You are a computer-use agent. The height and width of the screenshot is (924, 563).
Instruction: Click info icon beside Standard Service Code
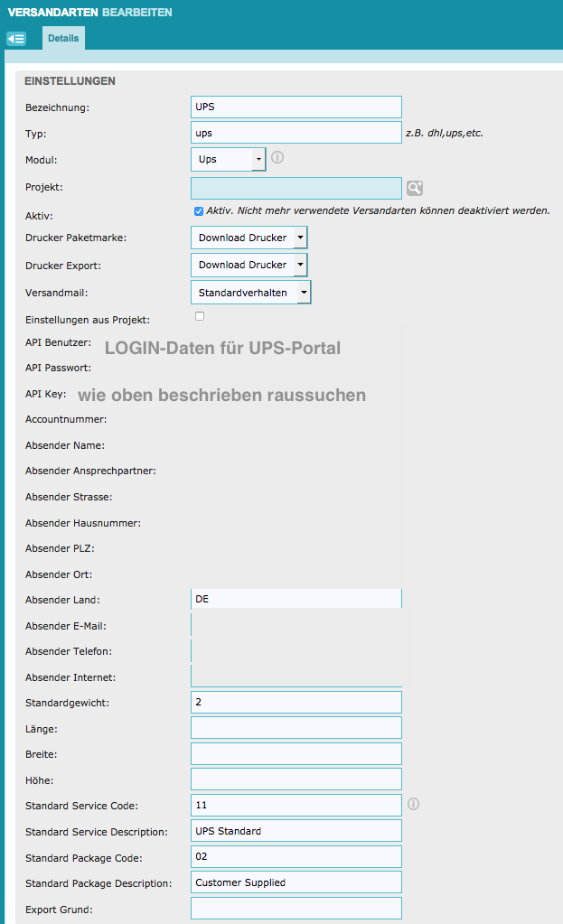click(414, 804)
